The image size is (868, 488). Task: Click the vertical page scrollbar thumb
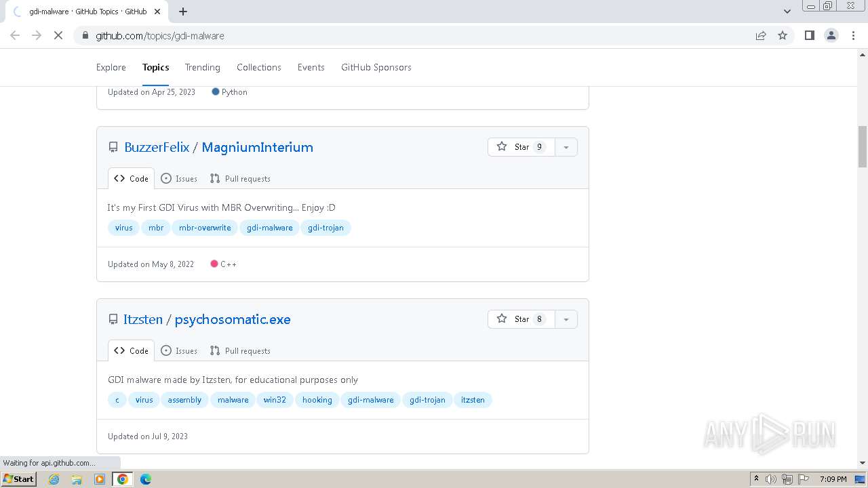click(863, 146)
